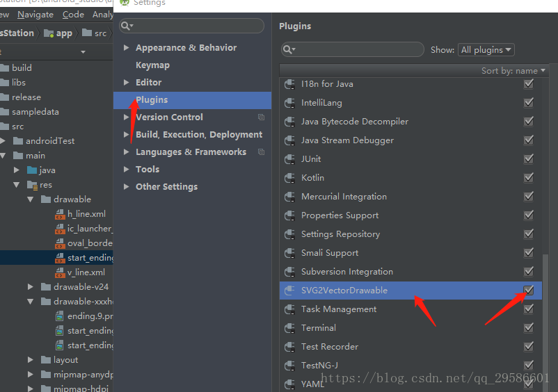The image size is (558, 392).
Task: Expand Appearance & Behavior settings
Action: tap(126, 47)
